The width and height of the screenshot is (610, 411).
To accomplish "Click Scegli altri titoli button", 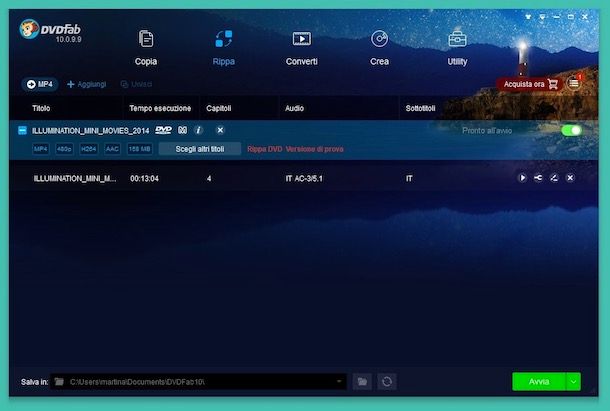I will (x=200, y=149).
